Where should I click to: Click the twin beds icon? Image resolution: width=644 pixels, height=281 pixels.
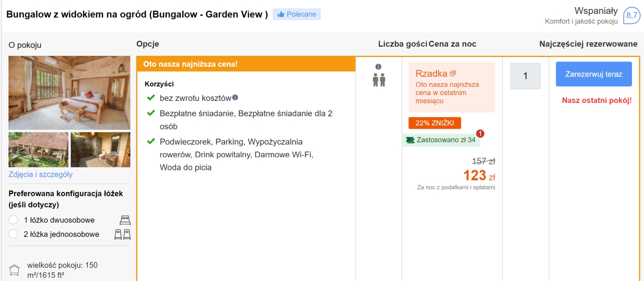click(x=122, y=234)
